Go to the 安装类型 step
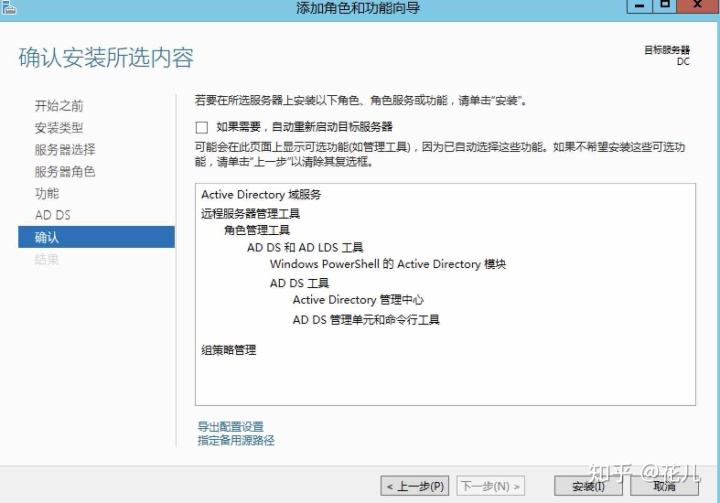The width and height of the screenshot is (720, 503). tap(59, 128)
